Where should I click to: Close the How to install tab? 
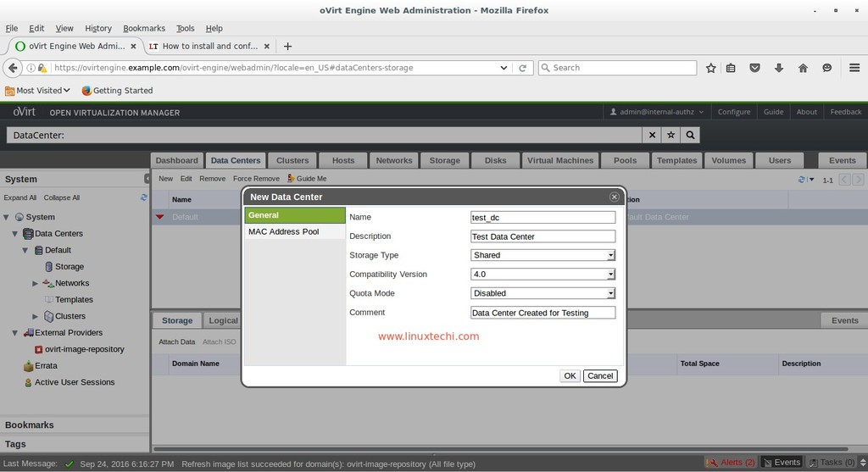tap(267, 47)
